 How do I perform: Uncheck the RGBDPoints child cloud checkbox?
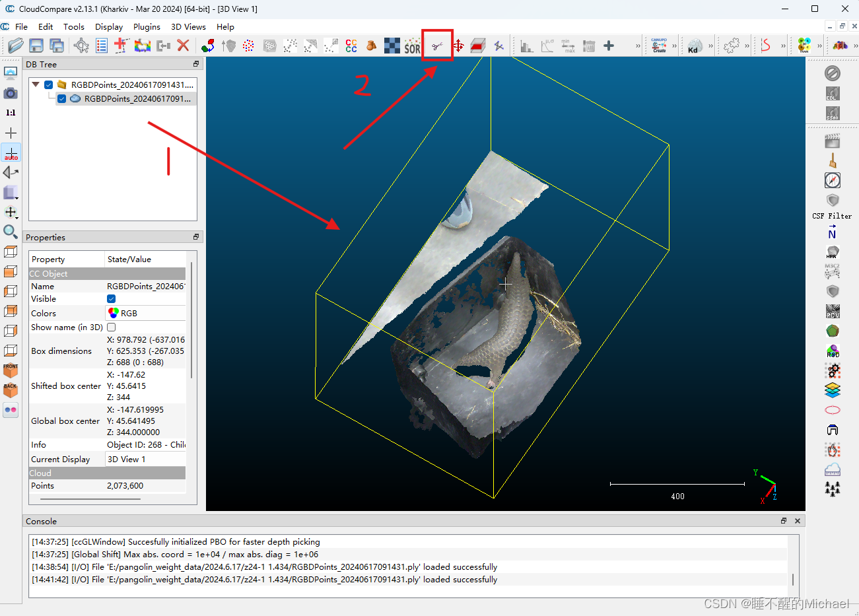click(61, 98)
